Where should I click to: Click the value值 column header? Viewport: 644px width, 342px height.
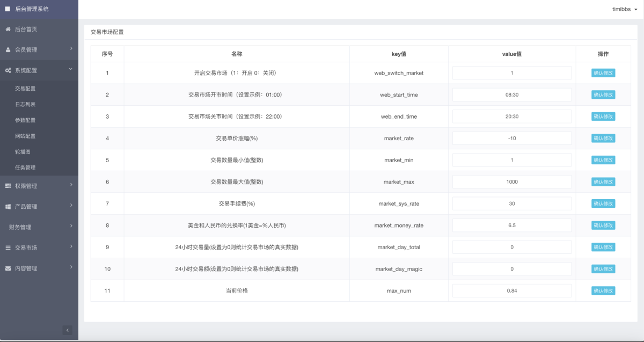click(512, 54)
